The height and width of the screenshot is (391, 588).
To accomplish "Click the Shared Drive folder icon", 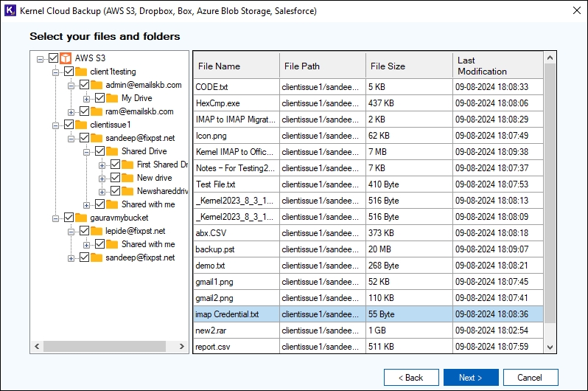I will tap(112, 151).
